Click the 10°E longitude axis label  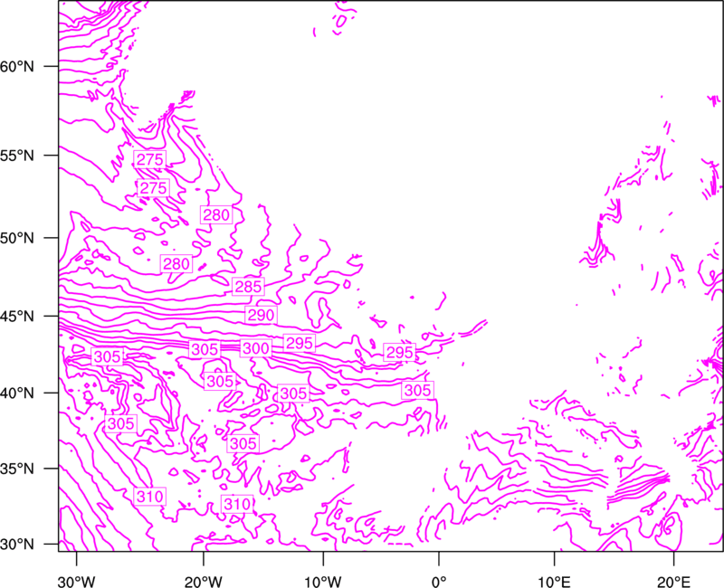[x=554, y=582]
